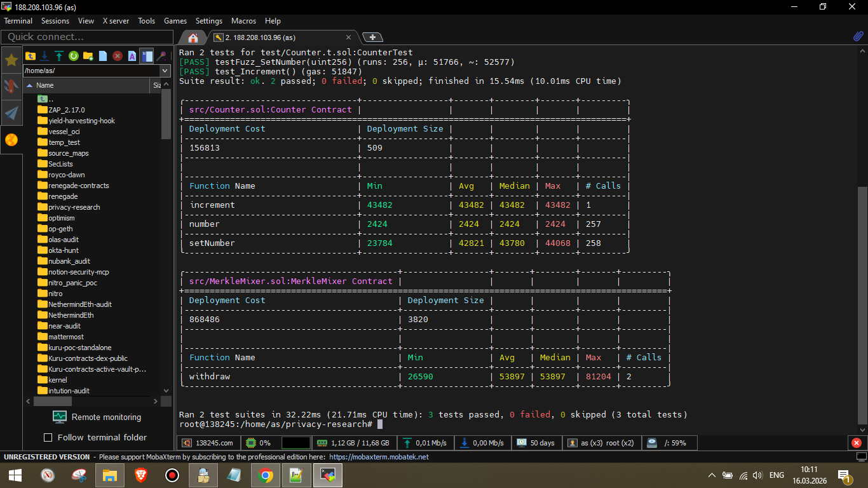
Task: Select the privacy-research folder
Action: click(74, 207)
